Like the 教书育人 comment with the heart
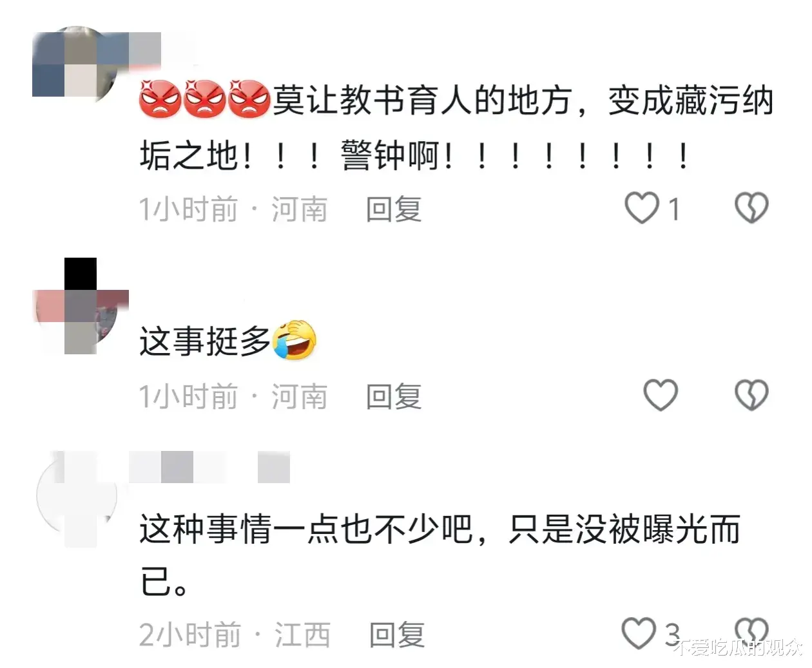Image resolution: width=812 pixels, height=668 pixels. [642, 208]
